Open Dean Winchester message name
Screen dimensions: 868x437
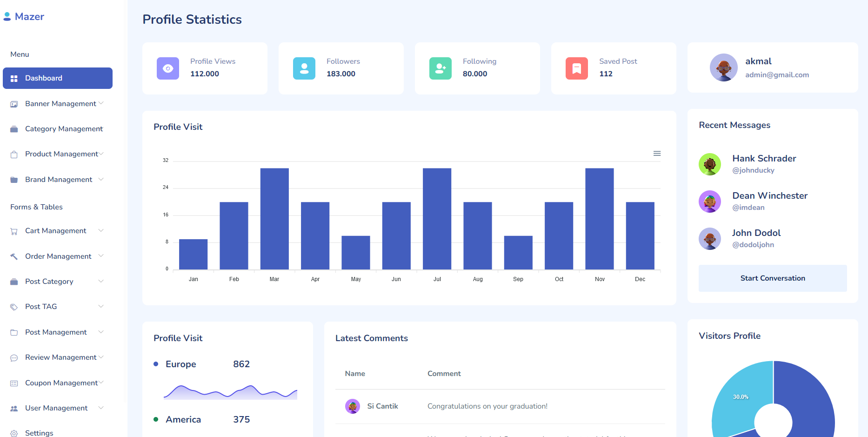point(770,196)
